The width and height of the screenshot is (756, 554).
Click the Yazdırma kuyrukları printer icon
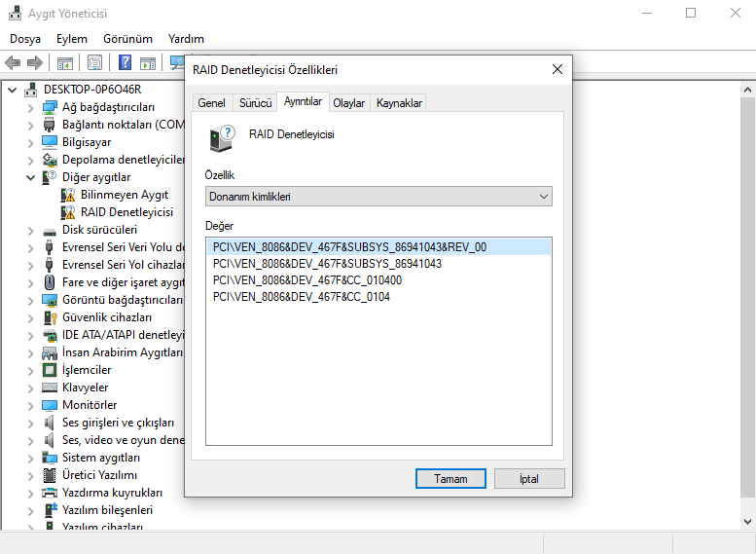[x=50, y=493]
